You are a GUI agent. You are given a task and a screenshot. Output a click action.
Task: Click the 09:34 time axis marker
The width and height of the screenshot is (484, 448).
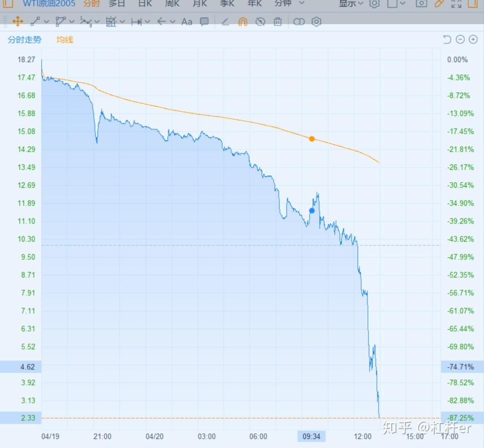pos(311,437)
